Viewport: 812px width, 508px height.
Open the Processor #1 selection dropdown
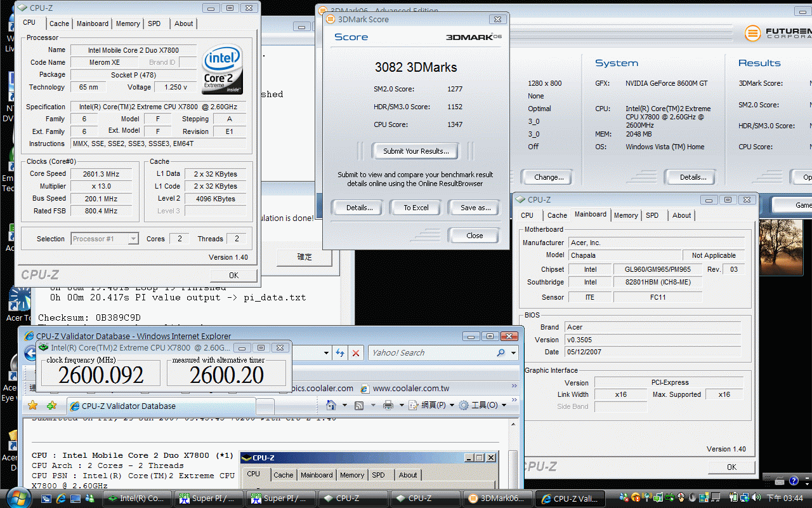point(133,239)
